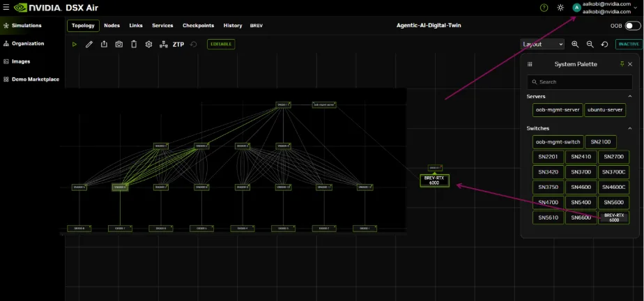Select the SN4700 switch

click(548, 203)
